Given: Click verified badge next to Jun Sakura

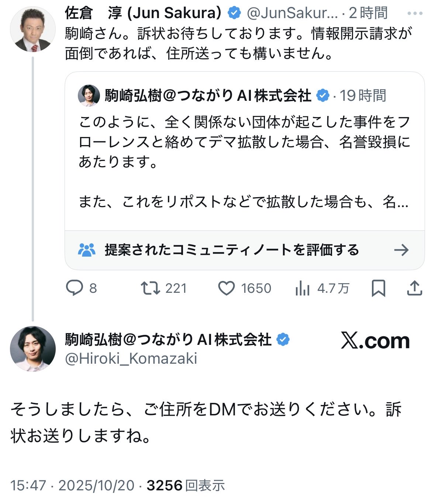Looking at the screenshot, I should tap(234, 13).
